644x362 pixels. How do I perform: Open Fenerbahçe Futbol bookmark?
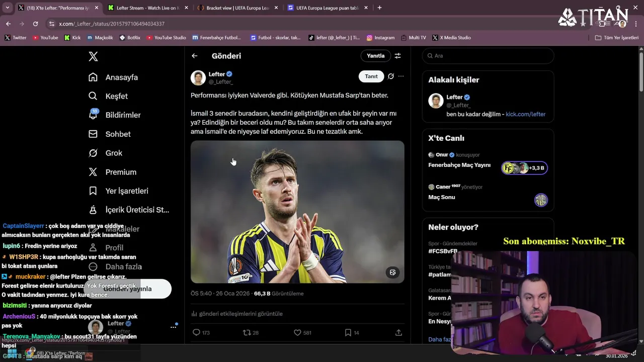[x=217, y=38]
